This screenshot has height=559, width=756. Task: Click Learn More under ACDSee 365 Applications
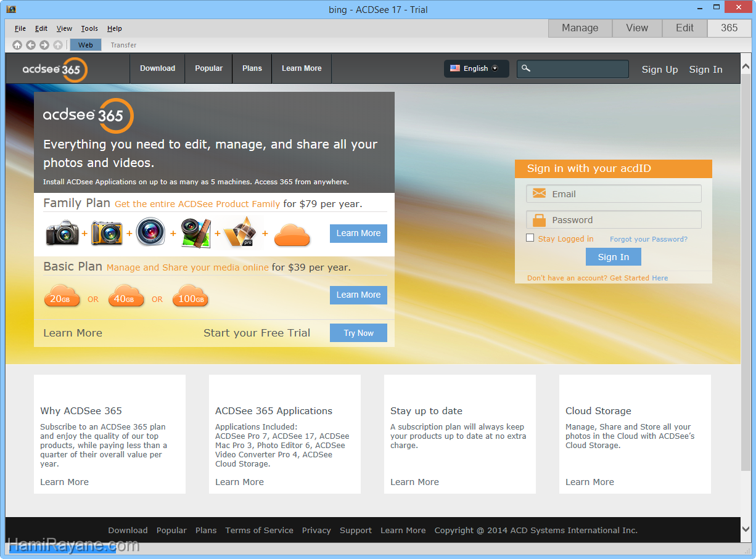click(x=239, y=482)
